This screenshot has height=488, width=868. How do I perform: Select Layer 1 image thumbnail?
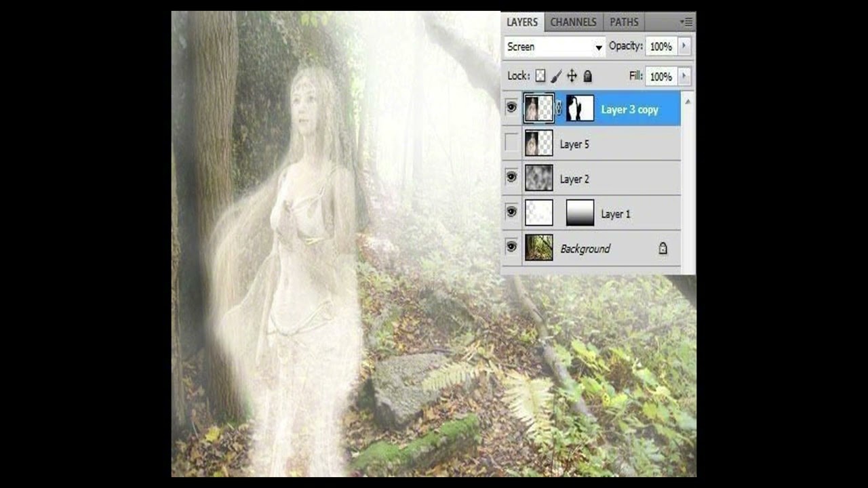pos(539,213)
